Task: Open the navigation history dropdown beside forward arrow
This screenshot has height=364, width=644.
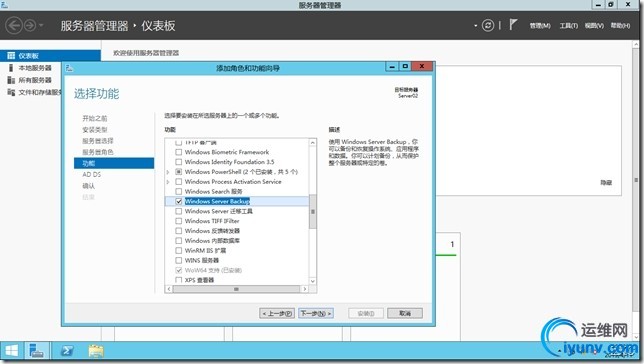Action: click(41, 25)
